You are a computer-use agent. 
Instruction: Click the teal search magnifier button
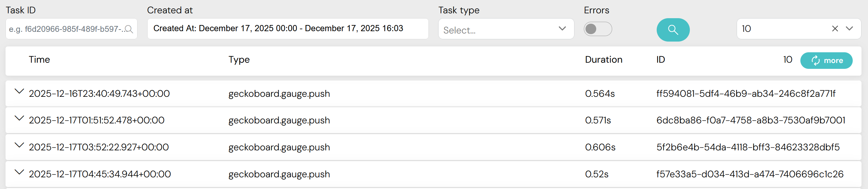673,30
